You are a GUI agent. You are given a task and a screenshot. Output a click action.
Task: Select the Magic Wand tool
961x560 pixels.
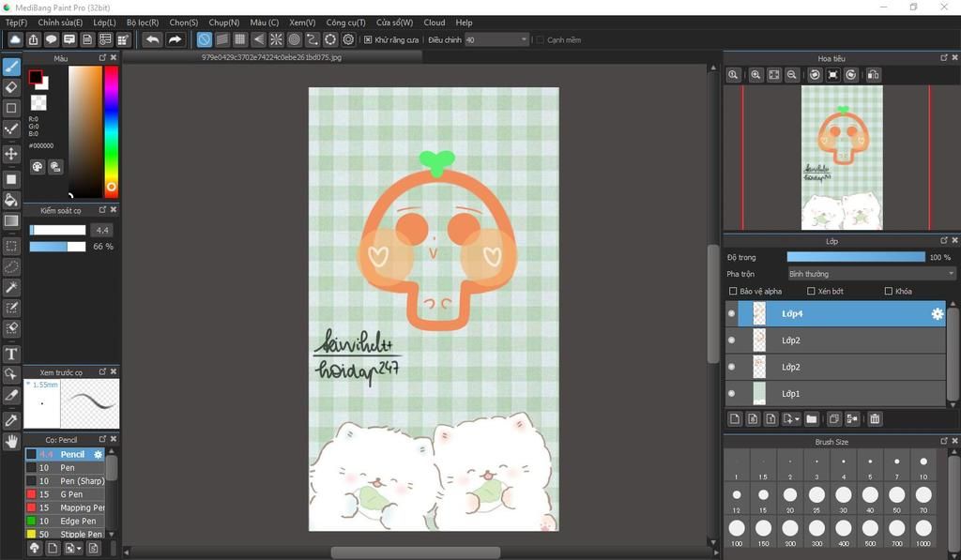coord(11,287)
